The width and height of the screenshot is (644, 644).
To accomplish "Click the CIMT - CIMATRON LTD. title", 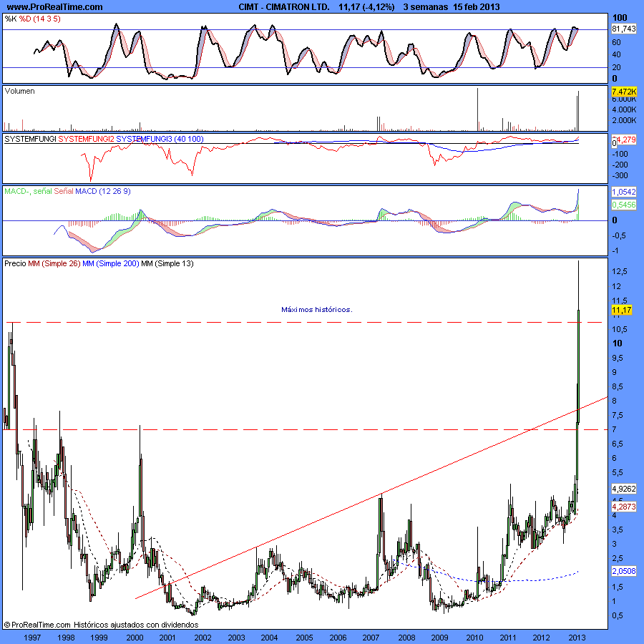I will click(x=284, y=7).
